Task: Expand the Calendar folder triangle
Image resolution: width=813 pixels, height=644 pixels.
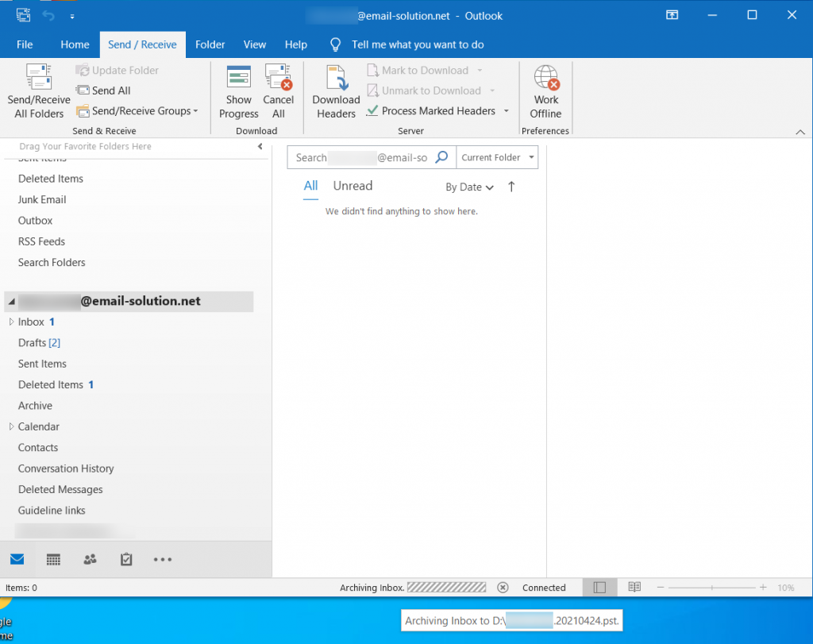Action: pyautogui.click(x=11, y=426)
